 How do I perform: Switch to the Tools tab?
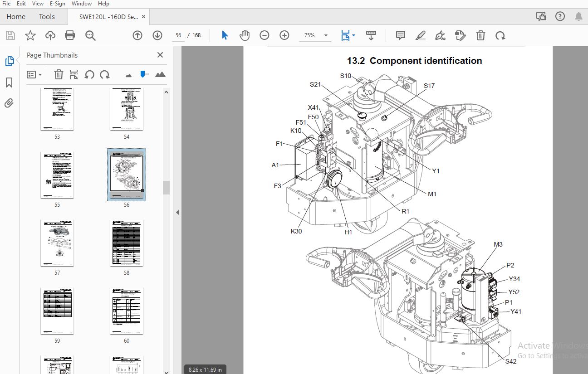(x=47, y=17)
